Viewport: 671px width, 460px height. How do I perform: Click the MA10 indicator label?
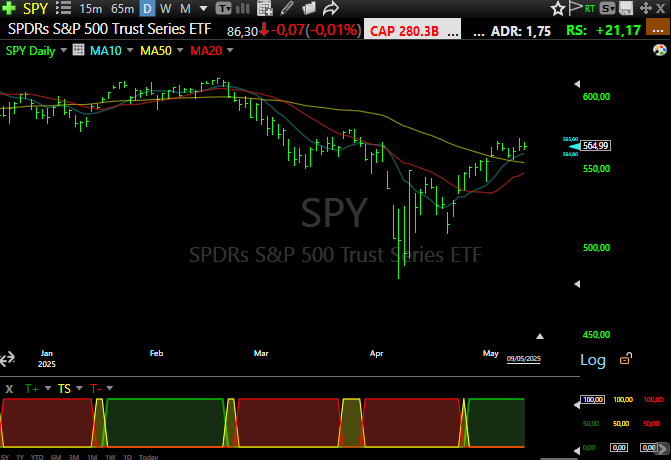coord(106,50)
